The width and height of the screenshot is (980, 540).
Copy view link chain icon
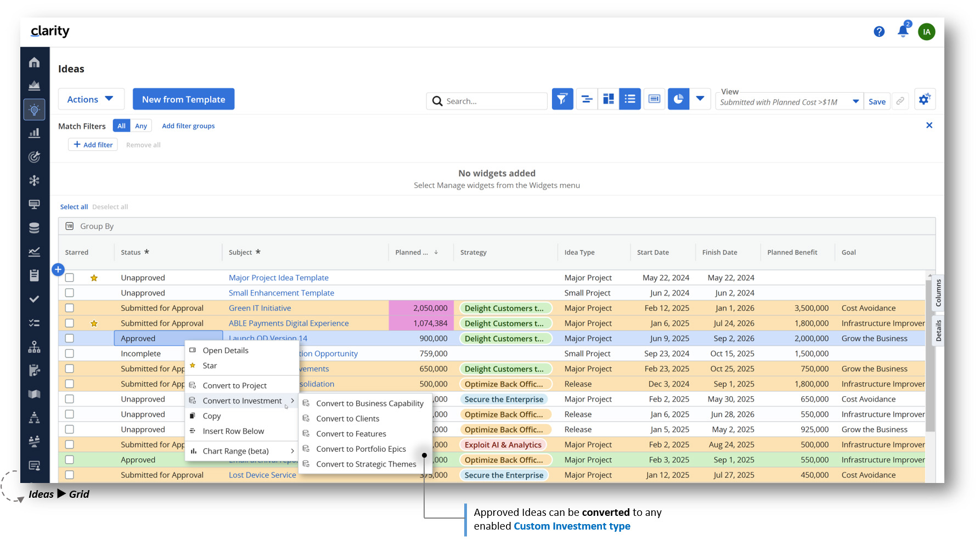[900, 101]
